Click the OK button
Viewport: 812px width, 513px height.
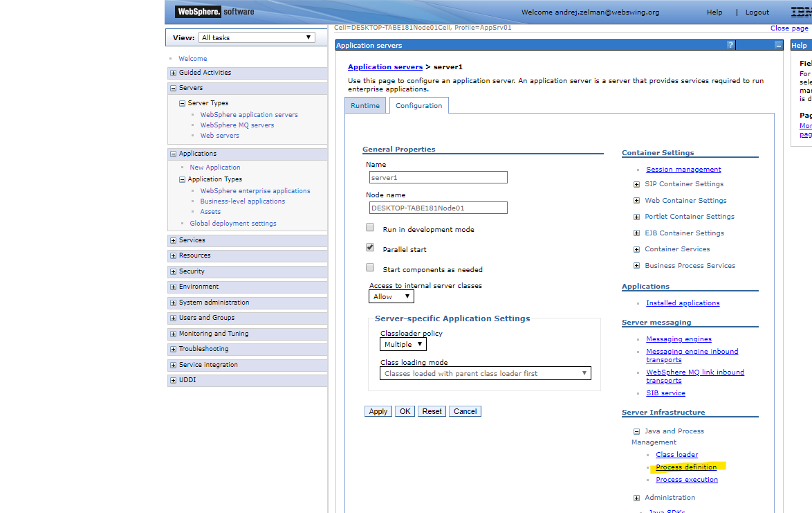(405, 411)
